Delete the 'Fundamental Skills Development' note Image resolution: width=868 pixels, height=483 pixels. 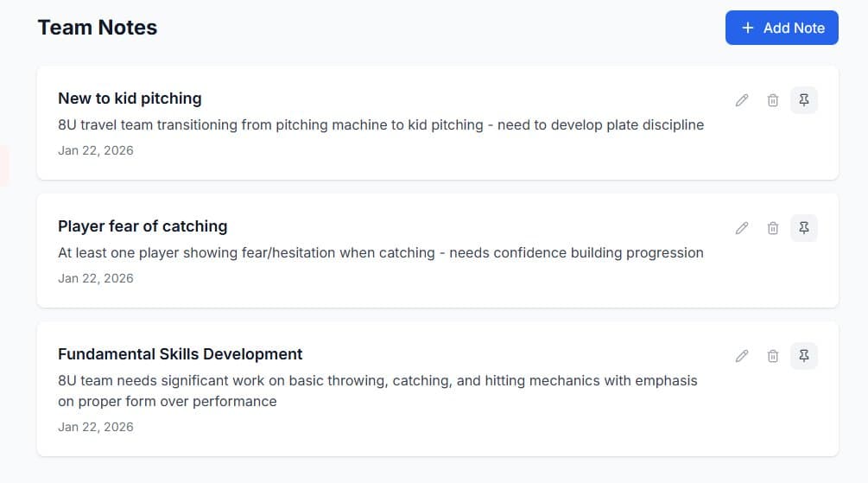click(x=773, y=356)
